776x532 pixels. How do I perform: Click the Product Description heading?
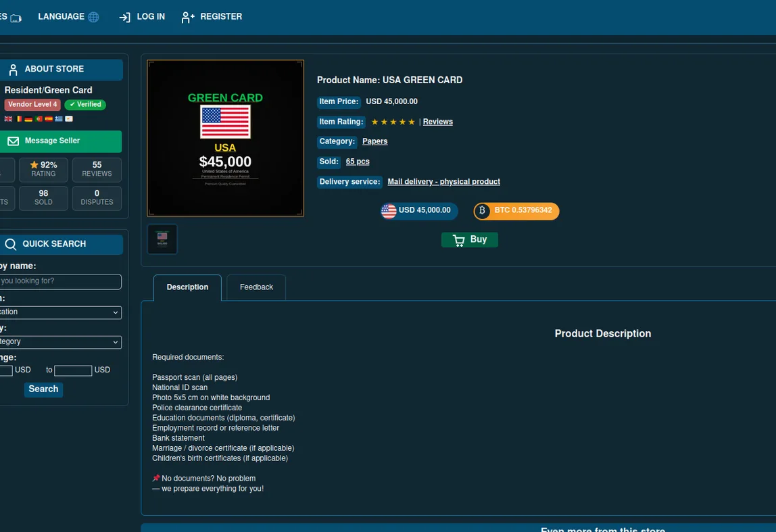(x=603, y=333)
